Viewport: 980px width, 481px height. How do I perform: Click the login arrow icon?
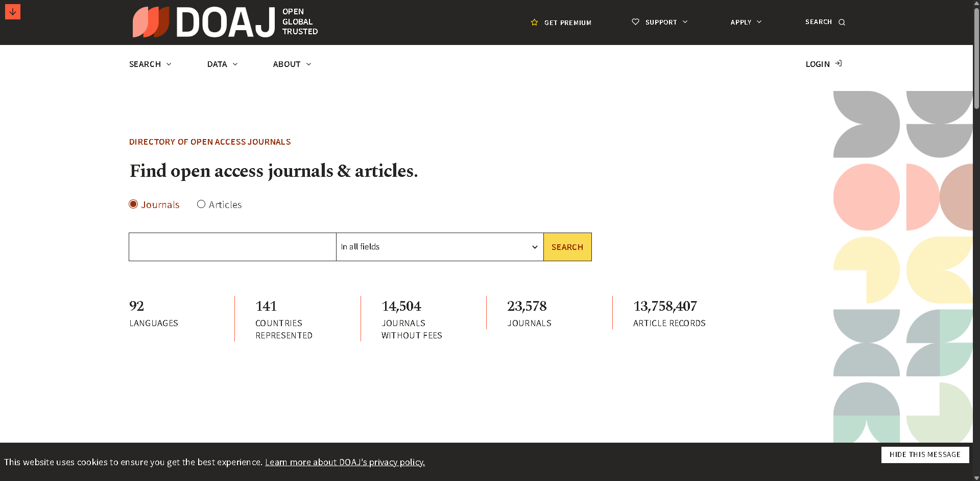pos(839,63)
